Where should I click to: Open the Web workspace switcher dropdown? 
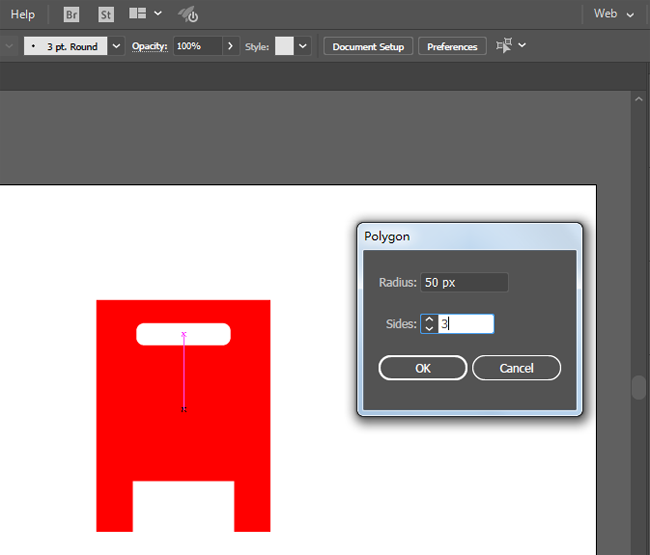613,14
